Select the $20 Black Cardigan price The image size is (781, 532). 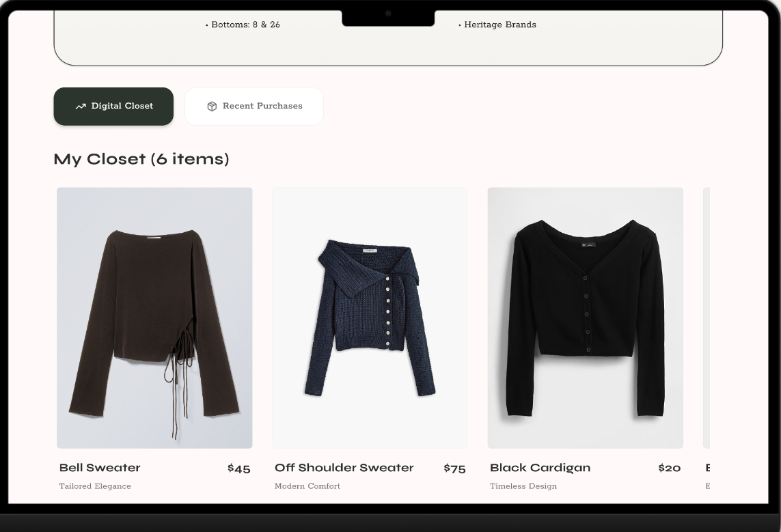(x=669, y=468)
